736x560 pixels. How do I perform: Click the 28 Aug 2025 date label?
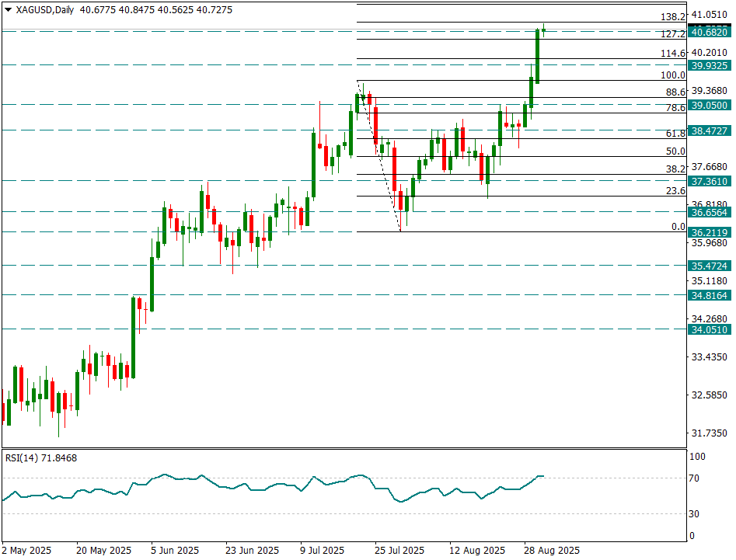coord(552,550)
